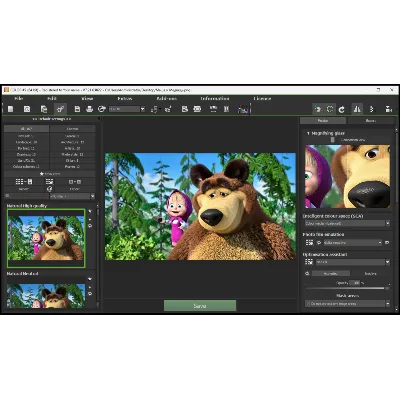The width and height of the screenshot is (400, 400).
Task: Collapse the presets panel with its header arrow
Action: coord(99,119)
